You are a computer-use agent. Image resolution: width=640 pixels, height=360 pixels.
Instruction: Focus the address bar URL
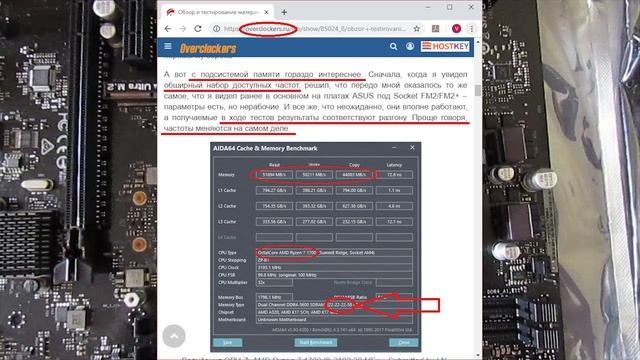pos(315,29)
